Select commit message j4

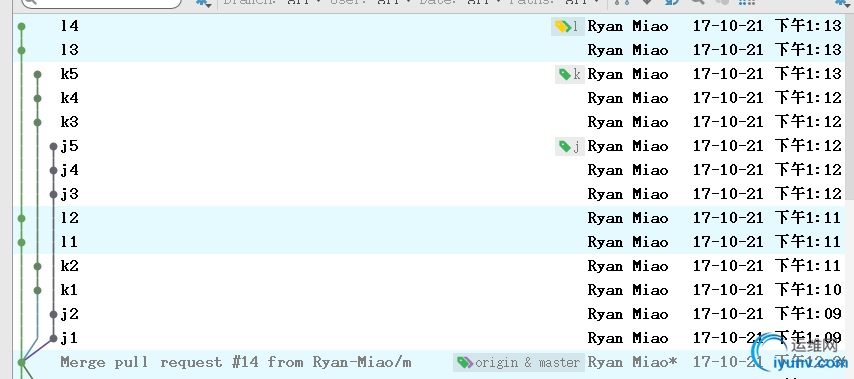point(69,170)
